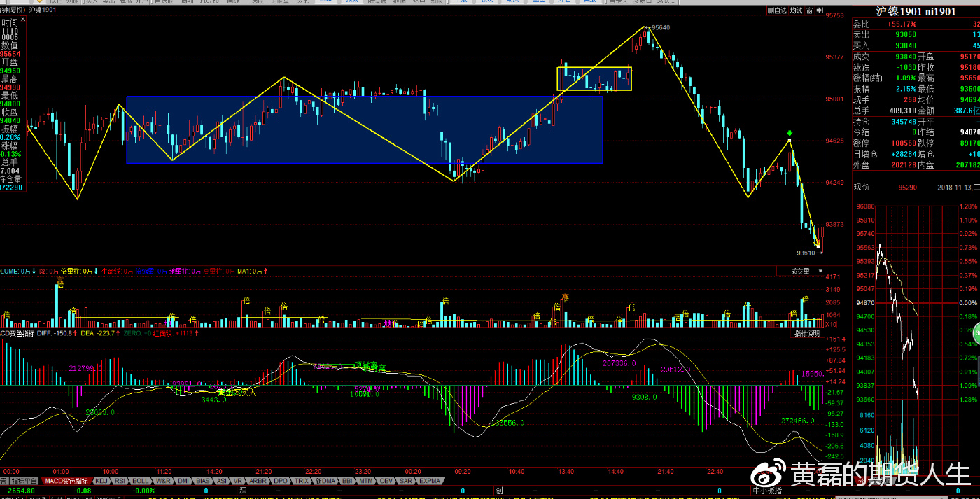Click the 持仓 value 345748
The width and height of the screenshot is (980, 499).
904,121
